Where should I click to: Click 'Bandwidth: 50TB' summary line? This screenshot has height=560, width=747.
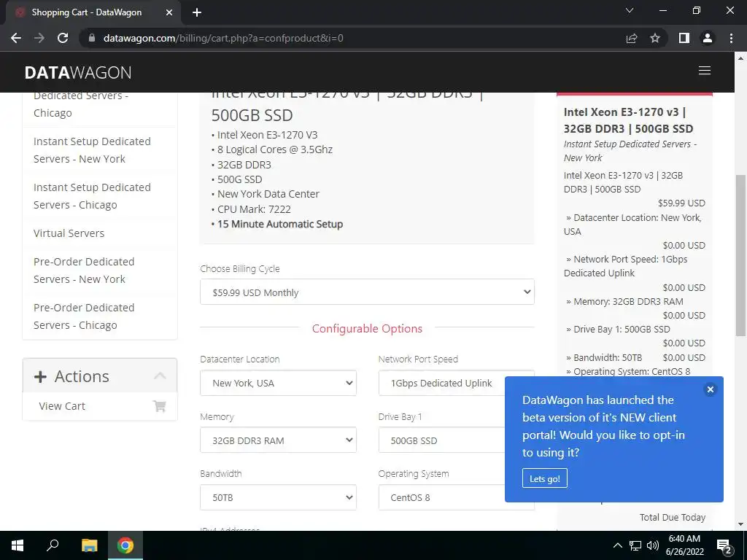(x=608, y=357)
